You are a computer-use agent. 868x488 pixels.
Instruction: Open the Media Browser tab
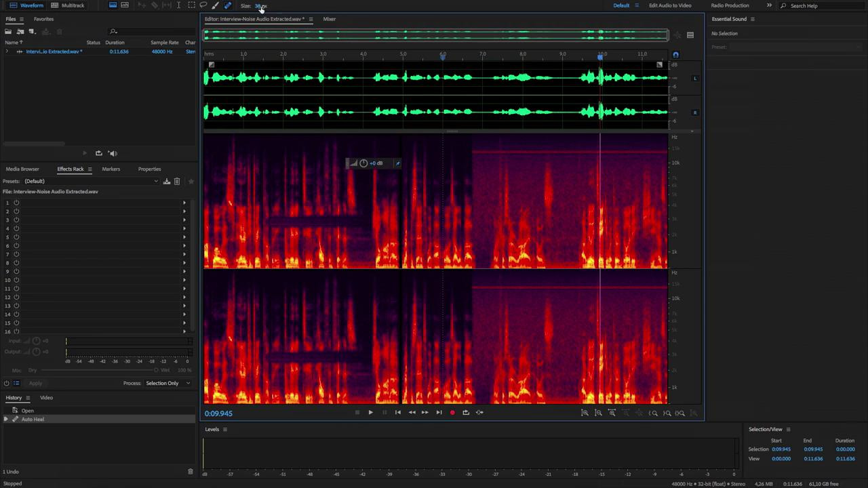coord(22,169)
